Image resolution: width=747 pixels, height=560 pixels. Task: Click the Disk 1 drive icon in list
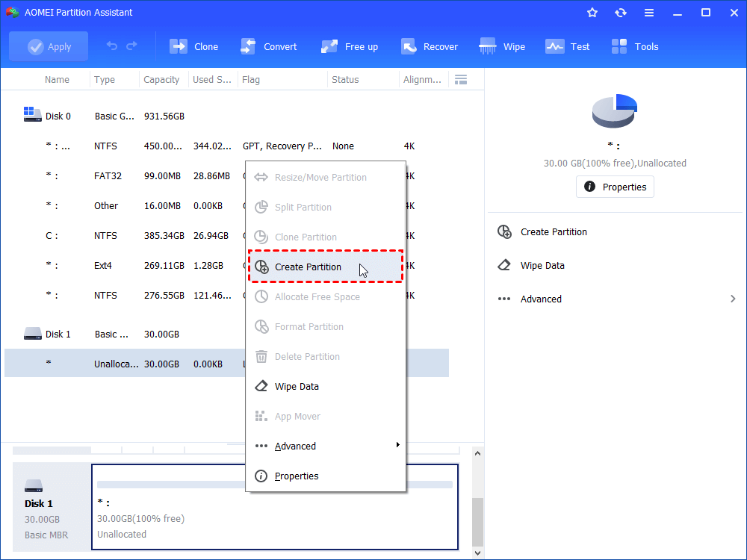click(32, 333)
